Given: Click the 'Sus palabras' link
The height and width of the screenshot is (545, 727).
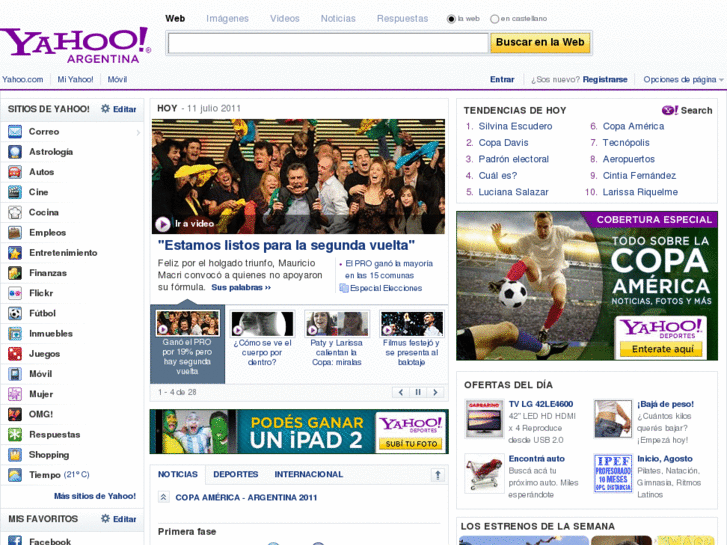Looking at the screenshot, I should click(x=241, y=288).
